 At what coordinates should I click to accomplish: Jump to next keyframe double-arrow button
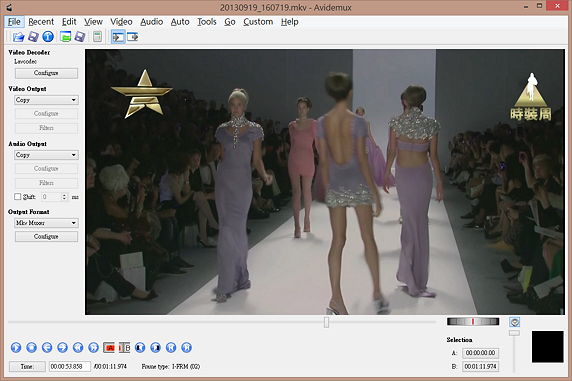pos(93,347)
